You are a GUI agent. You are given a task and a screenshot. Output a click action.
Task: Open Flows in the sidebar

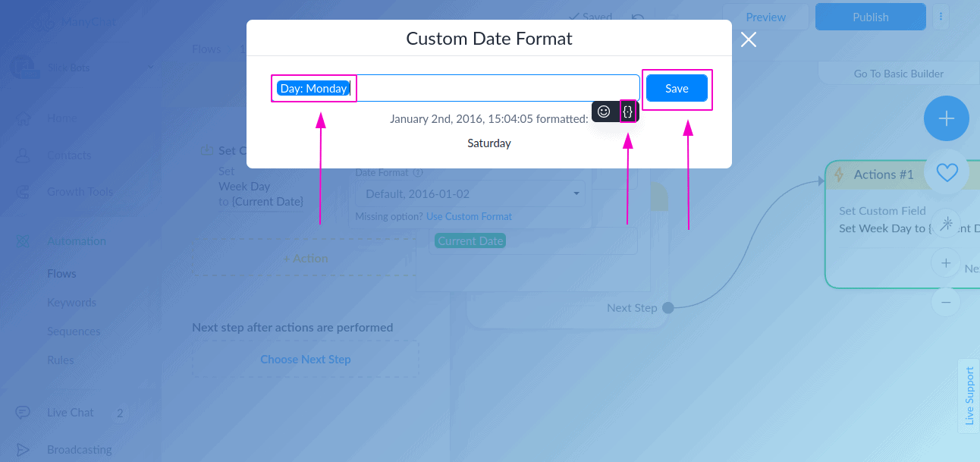61,274
